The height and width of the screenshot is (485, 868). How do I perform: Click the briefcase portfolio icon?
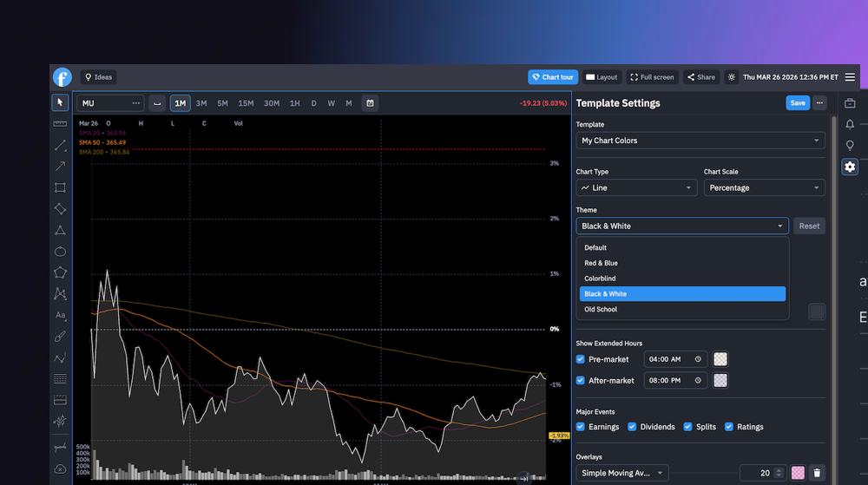pos(850,103)
